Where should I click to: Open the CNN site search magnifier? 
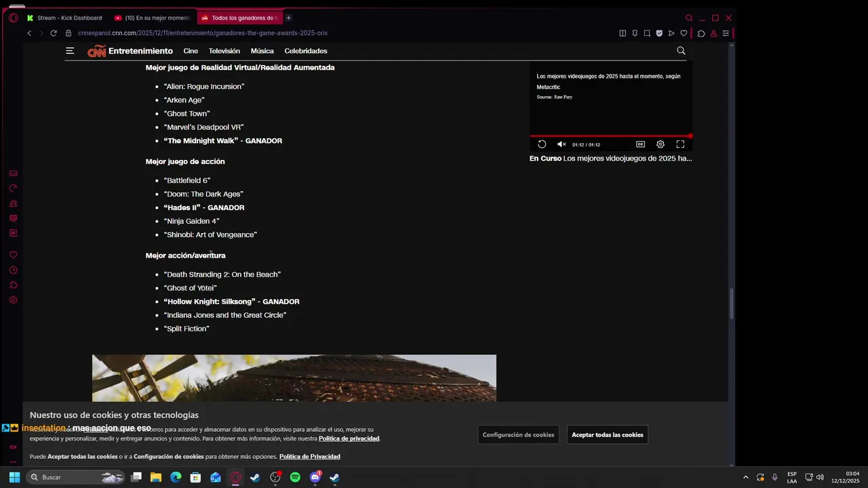pyautogui.click(x=681, y=51)
